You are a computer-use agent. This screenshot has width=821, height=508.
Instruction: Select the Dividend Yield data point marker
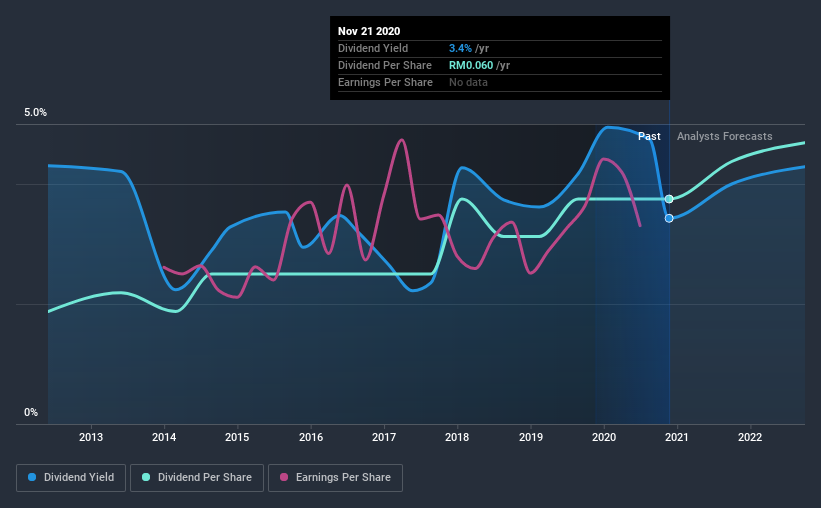point(669,218)
